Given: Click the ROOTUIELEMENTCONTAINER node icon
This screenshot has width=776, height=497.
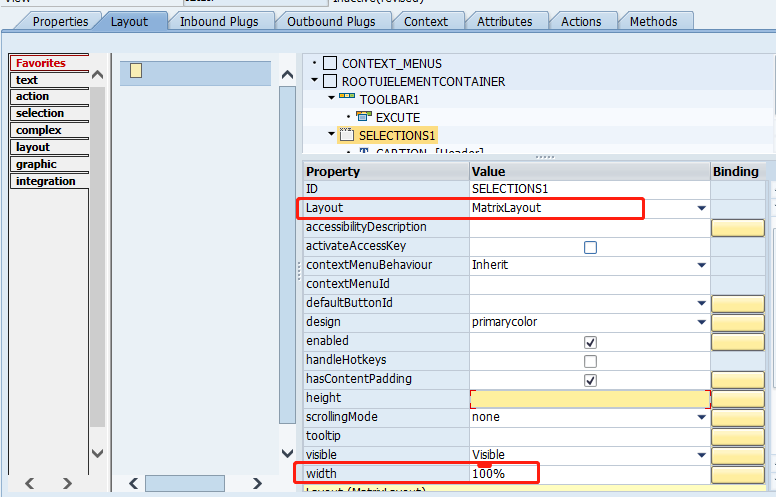Looking at the screenshot, I should point(330,81).
